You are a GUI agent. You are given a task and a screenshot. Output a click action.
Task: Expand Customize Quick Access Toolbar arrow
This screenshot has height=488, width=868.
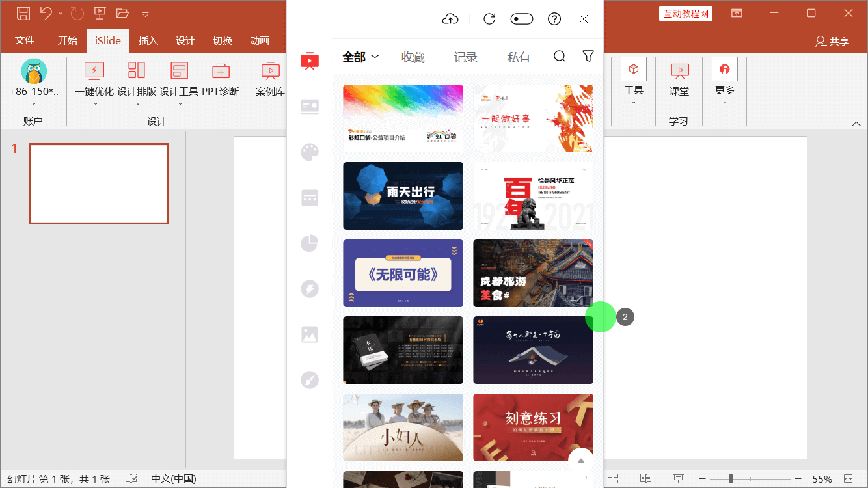point(145,14)
